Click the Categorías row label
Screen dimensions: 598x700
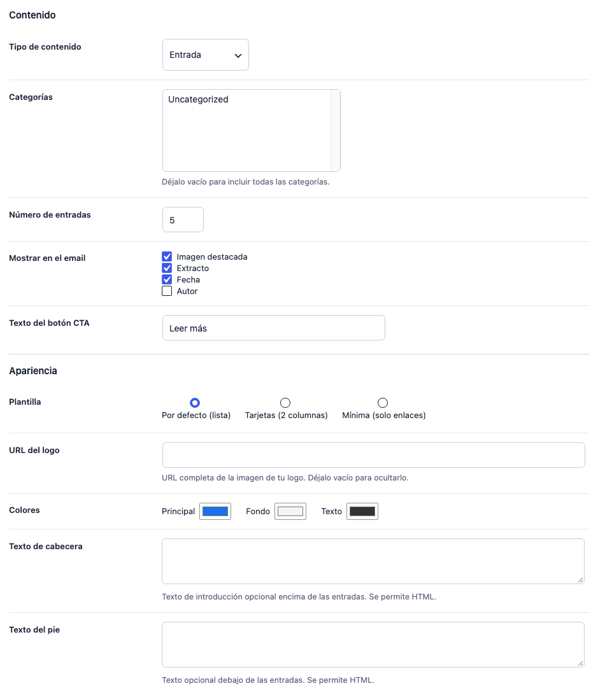point(31,97)
